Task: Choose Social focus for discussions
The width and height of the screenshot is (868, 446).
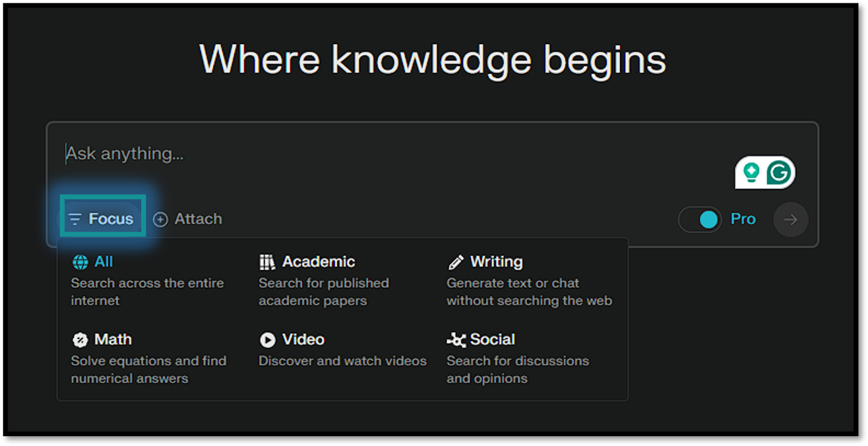Action: pyautogui.click(x=492, y=339)
